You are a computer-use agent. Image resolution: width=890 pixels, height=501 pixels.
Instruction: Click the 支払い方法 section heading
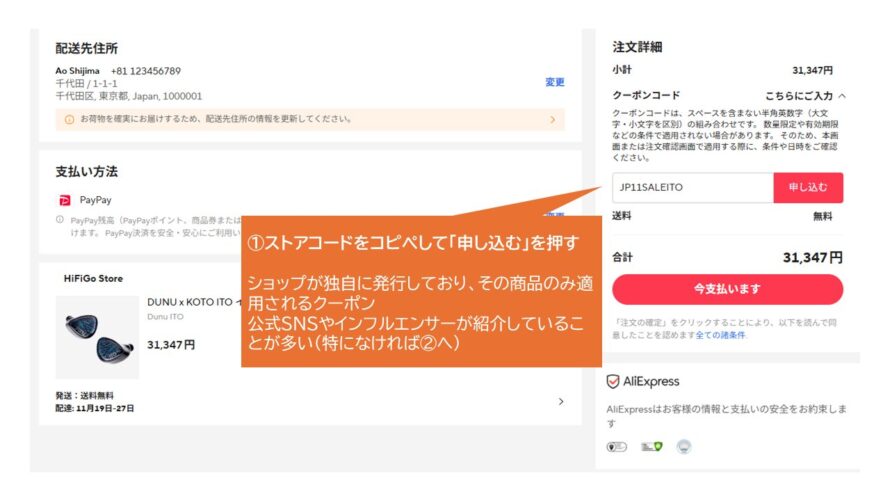[86, 172]
